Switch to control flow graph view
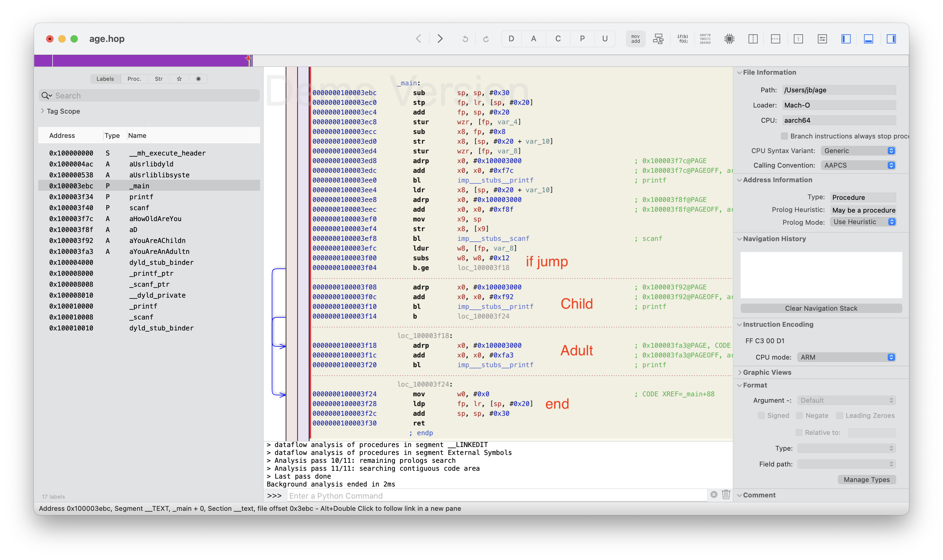This screenshot has width=943, height=560. point(658,39)
